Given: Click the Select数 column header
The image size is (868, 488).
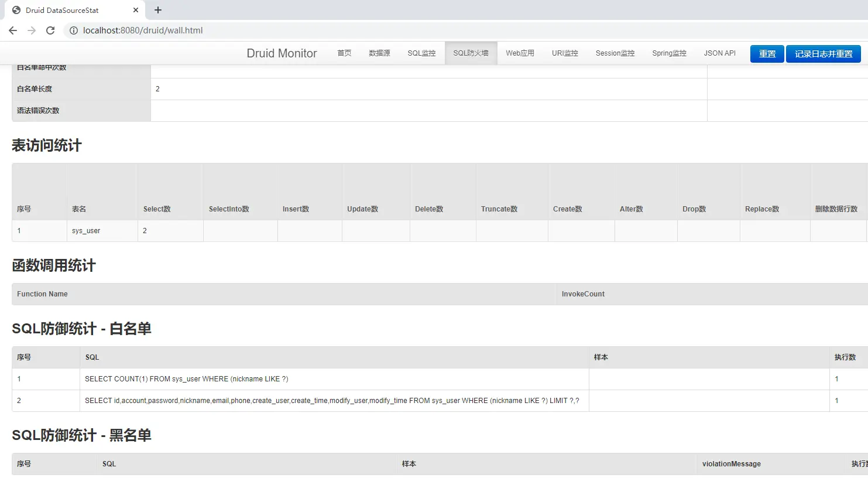Looking at the screenshot, I should (x=157, y=209).
